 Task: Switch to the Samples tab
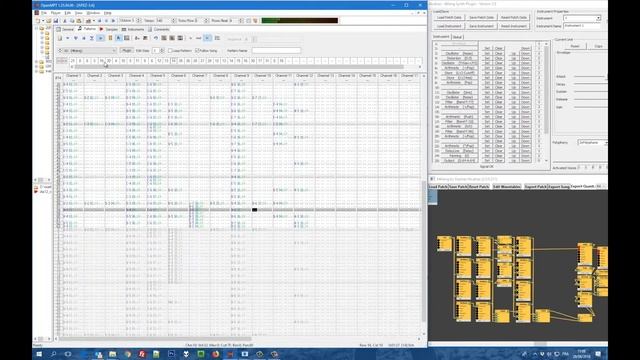pyautogui.click(x=109, y=29)
